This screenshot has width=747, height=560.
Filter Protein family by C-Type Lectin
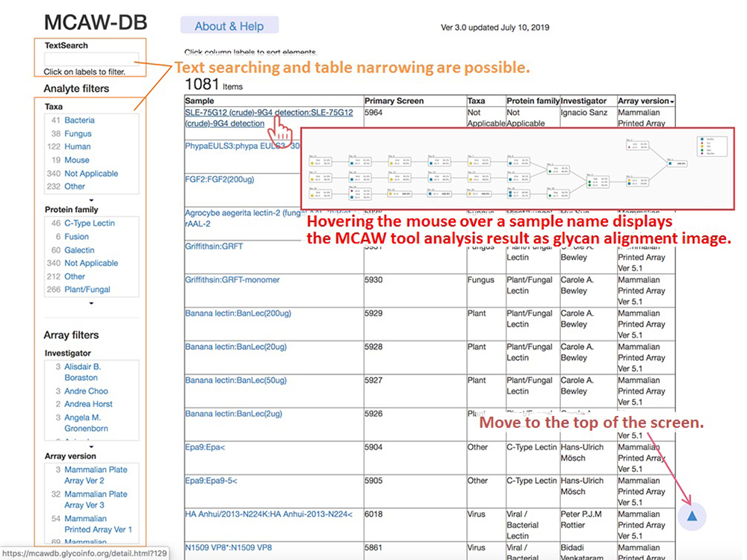click(90, 223)
